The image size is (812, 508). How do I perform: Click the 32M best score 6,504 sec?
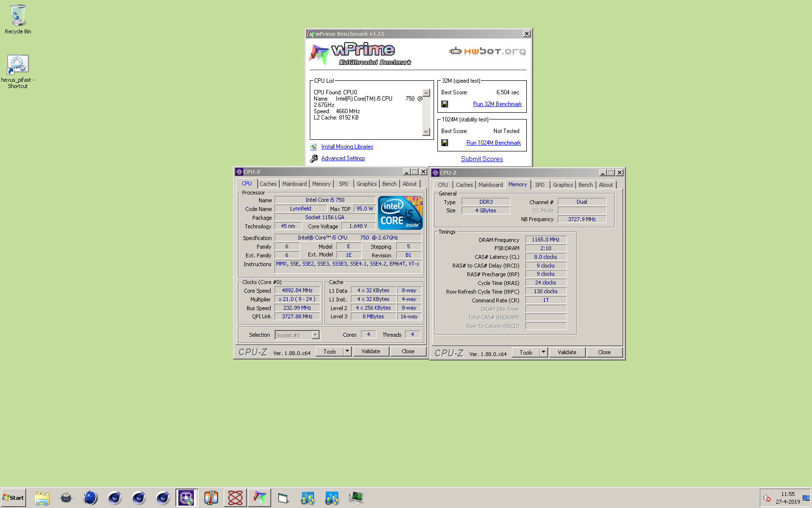click(x=507, y=92)
